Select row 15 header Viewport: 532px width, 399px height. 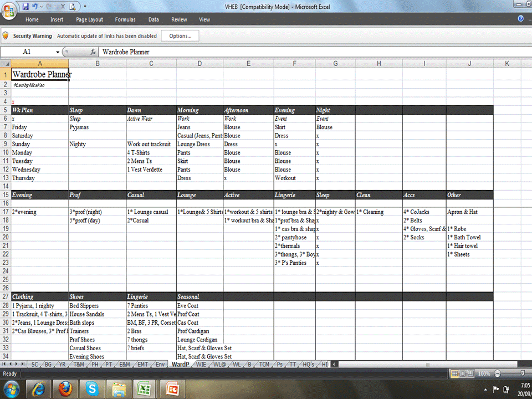6,195
